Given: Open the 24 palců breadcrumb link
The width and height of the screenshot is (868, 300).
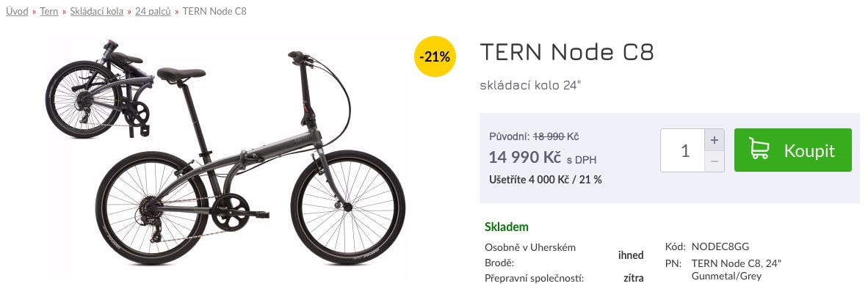Looking at the screenshot, I should click(x=152, y=12).
